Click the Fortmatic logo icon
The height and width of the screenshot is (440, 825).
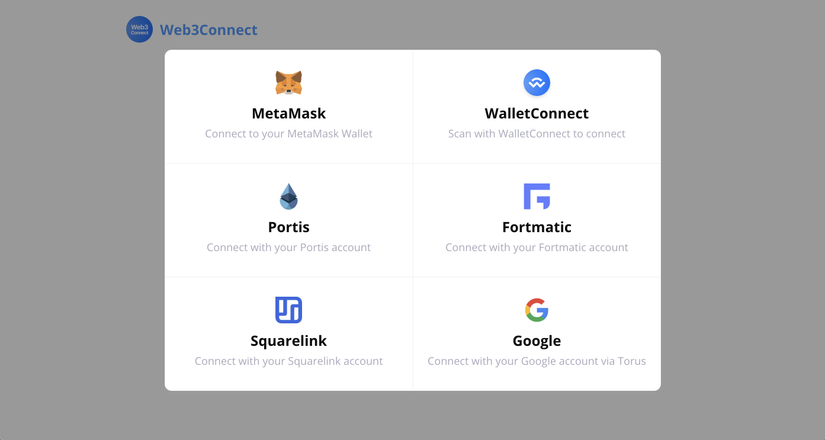pyautogui.click(x=537, y=196)
